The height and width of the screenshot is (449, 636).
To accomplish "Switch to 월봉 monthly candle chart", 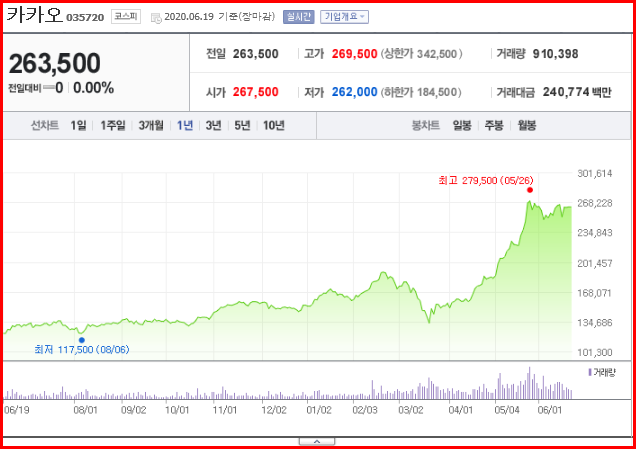I will pyautogui.click(x=526, y=125).
